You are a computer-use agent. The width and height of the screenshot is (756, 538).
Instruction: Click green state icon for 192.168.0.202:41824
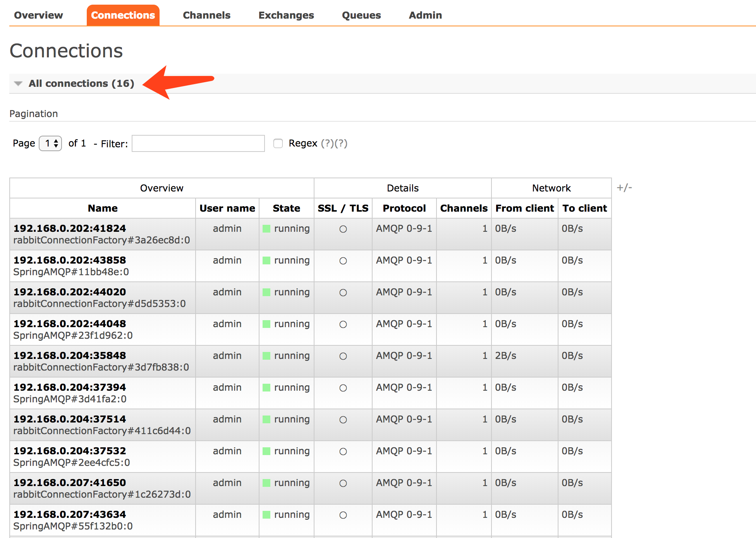tap(266, 229)
